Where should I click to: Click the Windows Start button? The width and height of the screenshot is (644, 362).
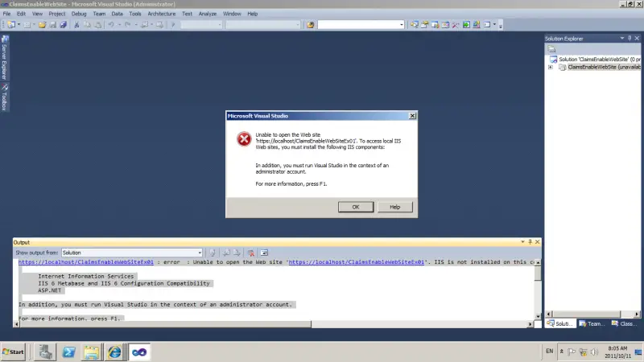pyautogui.click(x=13, y=352)
